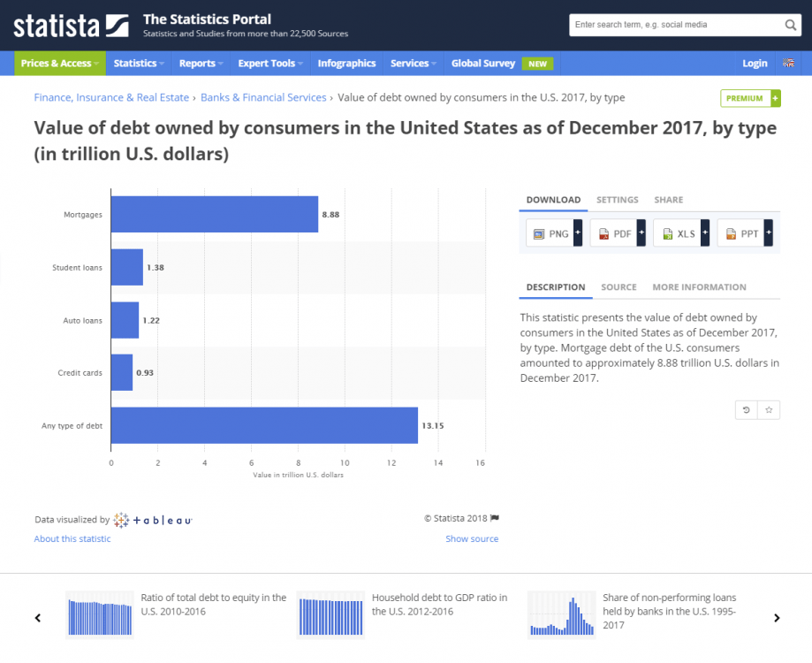Click the Tableau logo

coord(153,521)
